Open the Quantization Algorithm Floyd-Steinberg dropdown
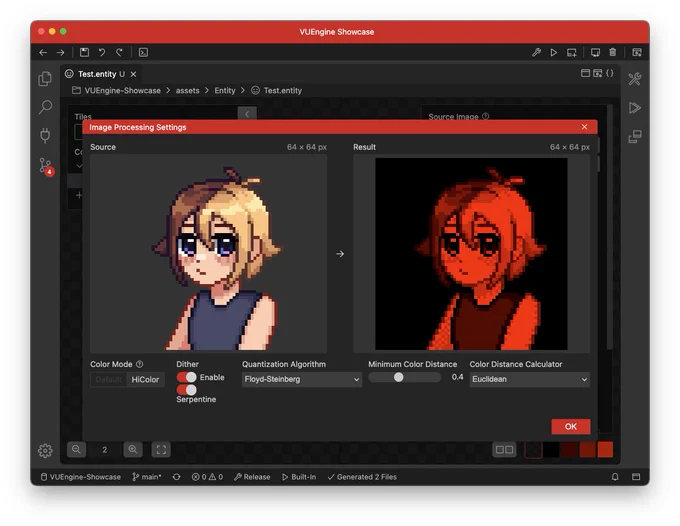680x526 pixels. pyautogui.click(x=301, y=379)
